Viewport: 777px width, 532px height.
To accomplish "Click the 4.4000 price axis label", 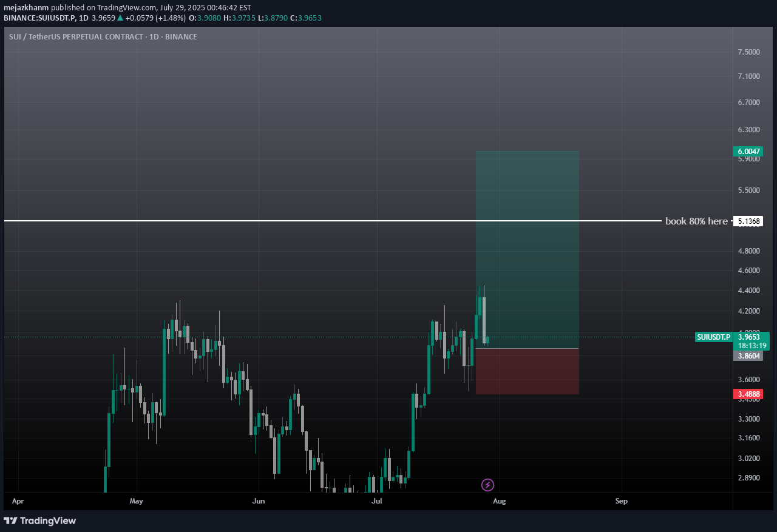I will pyautogui.click(x=748, y=291).
